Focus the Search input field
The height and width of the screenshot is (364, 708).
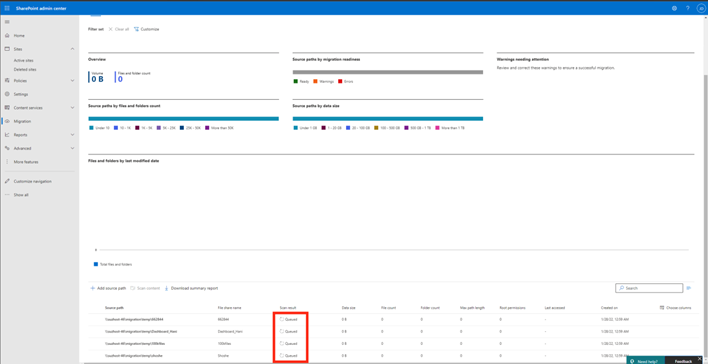pyautogui.click(x=649, y=288)
